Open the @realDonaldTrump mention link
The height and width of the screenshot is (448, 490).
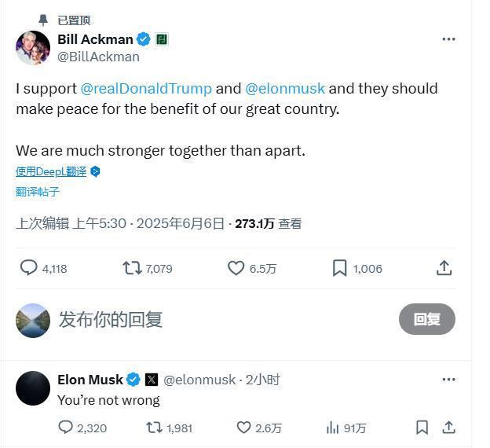pos(146,88)
